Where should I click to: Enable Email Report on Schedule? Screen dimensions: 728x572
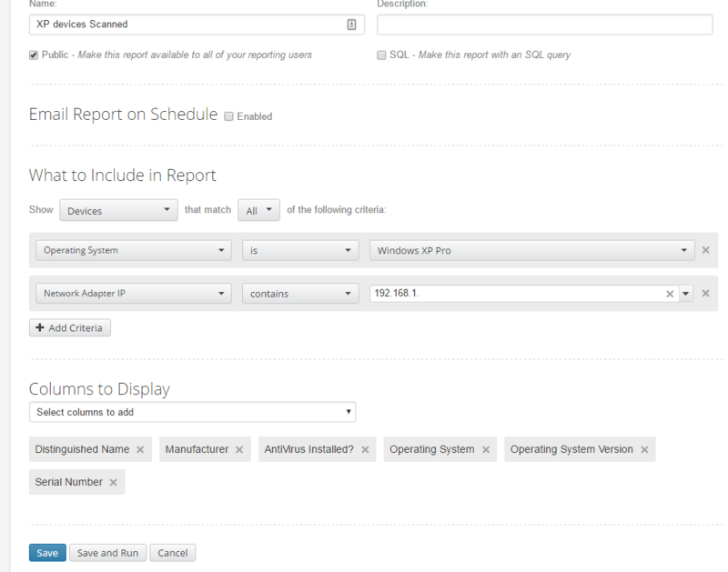pos(228,115)
